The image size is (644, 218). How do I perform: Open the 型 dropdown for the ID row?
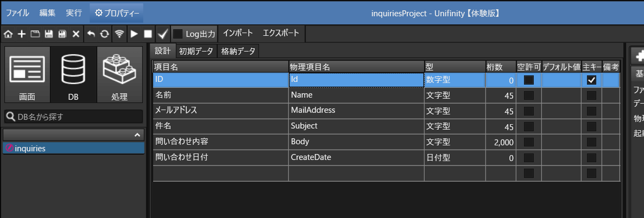click(454, 80)
